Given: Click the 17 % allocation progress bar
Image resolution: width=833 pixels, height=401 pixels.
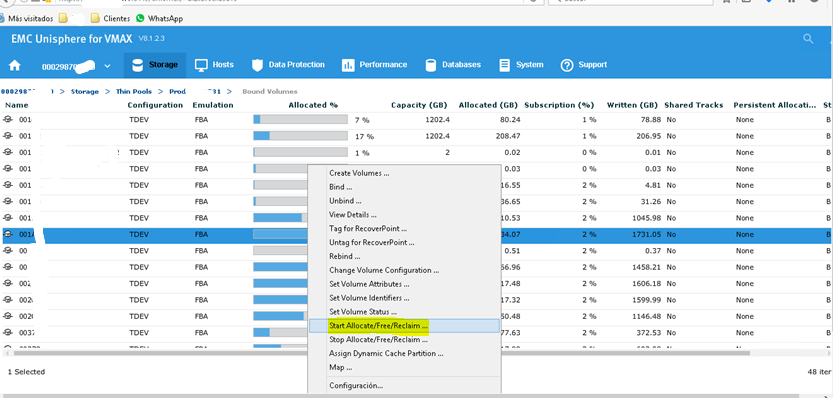Looking at the screenshot, I should pyautogui.click(x=301, y=136).
